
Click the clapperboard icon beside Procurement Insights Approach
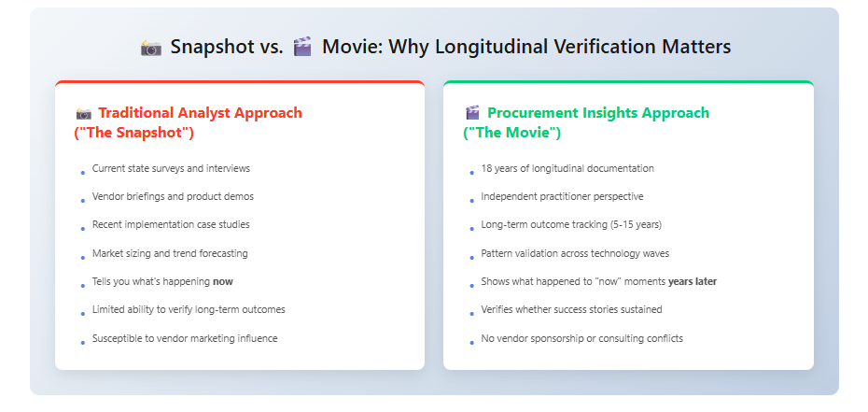472,113
